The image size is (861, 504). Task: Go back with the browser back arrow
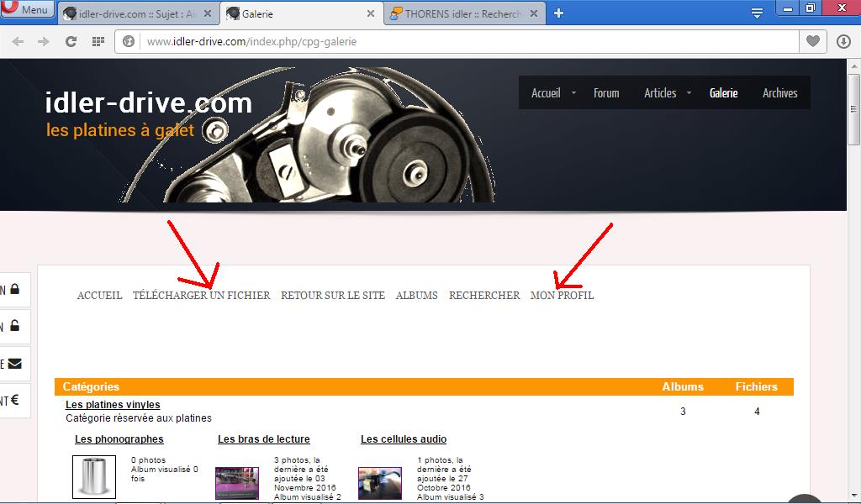pyautogui.click(x=18, y=41)
